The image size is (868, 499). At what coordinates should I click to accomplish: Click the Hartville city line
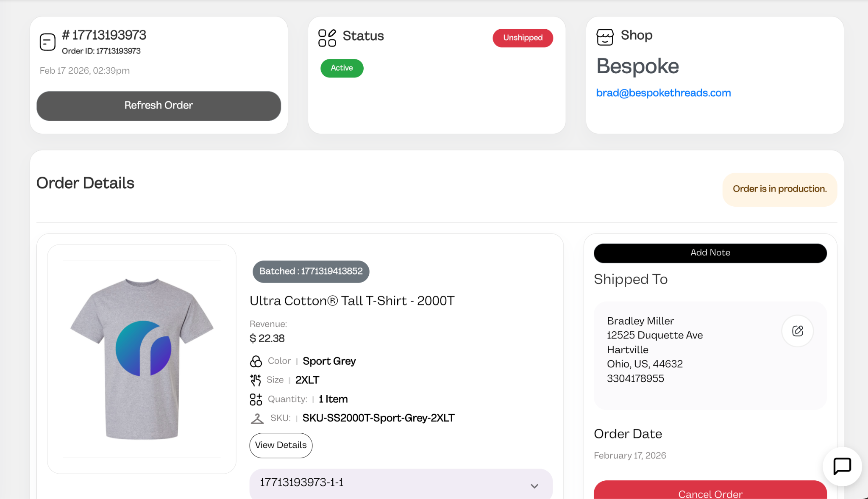pos(628,350)
